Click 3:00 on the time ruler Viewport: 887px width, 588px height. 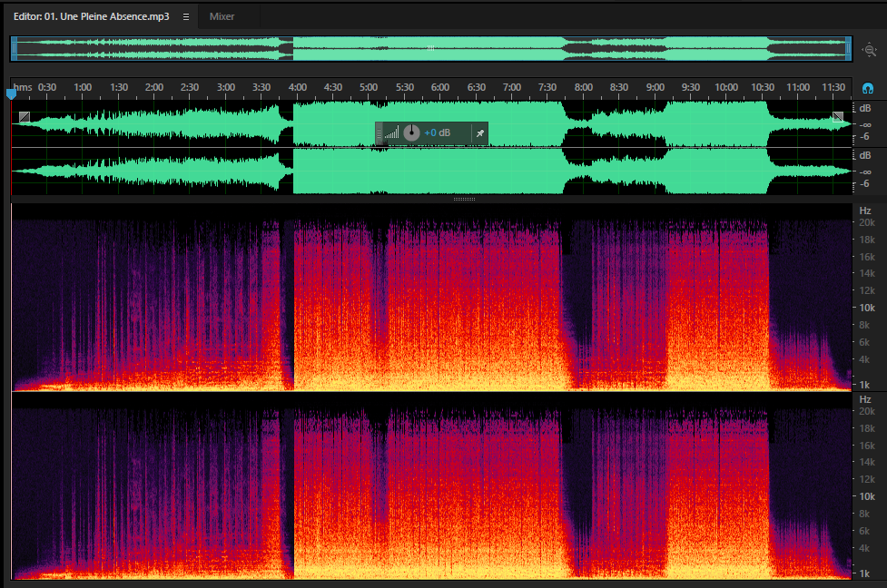pos(226,87)
